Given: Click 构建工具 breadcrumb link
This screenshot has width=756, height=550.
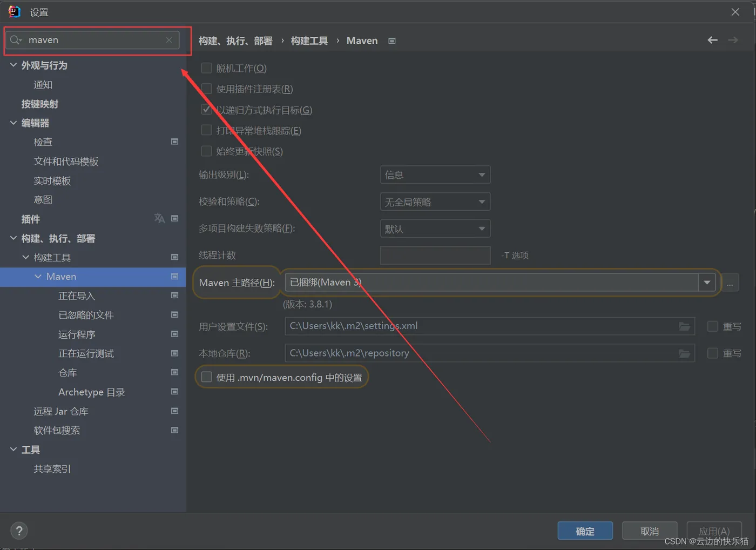Looking at the screenshot, I should click(309, 41).
